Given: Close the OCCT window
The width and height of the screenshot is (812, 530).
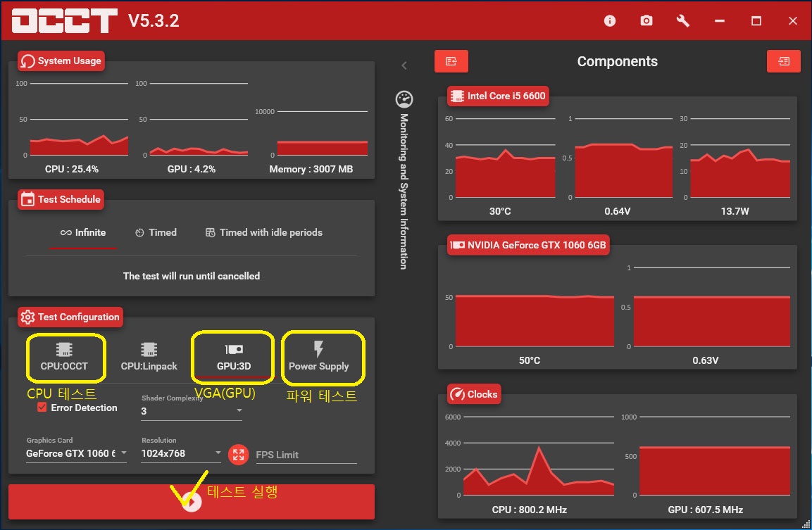Looking at the screenshot, I should point(793,20).
